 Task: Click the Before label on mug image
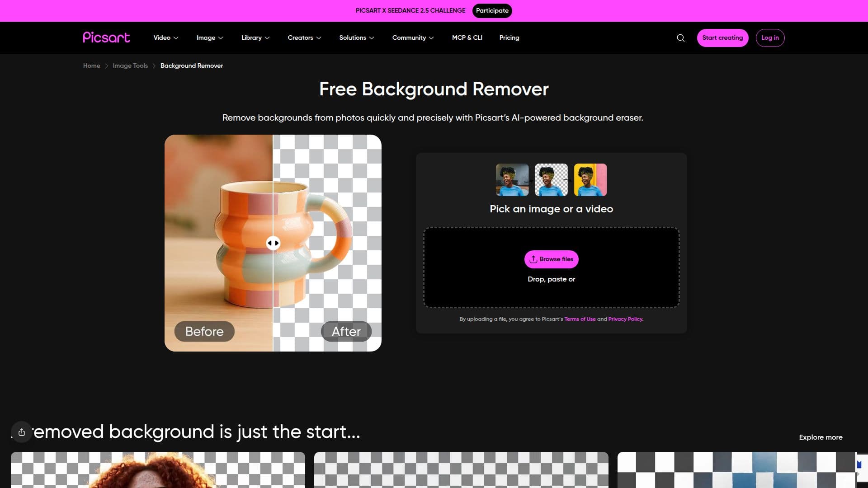pyautogui.click(x=204, y=331)
